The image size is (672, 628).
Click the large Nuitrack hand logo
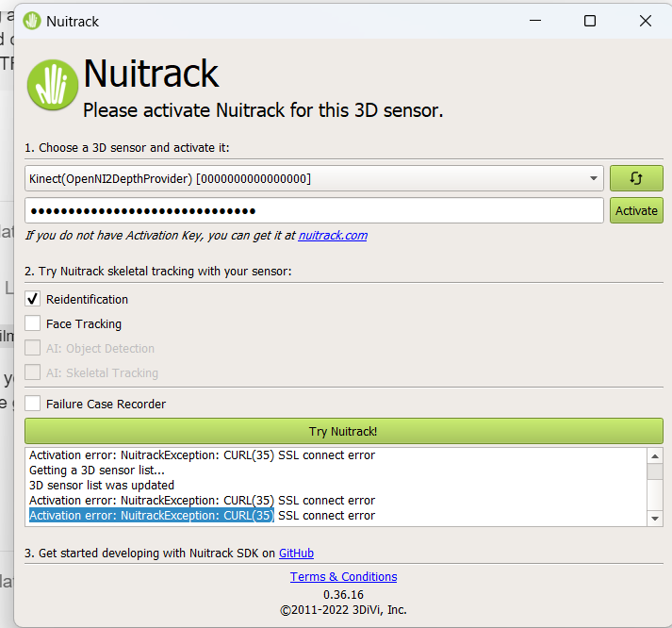point(52,85)
